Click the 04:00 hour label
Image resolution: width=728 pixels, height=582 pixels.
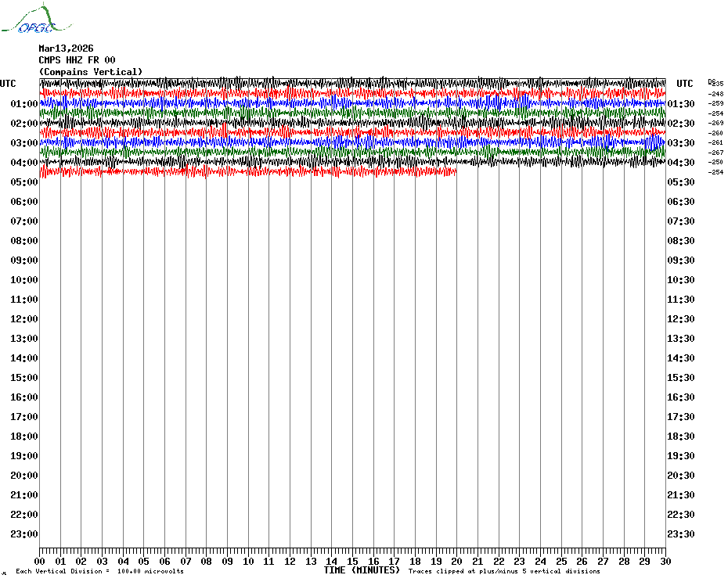tap(24, 162)
